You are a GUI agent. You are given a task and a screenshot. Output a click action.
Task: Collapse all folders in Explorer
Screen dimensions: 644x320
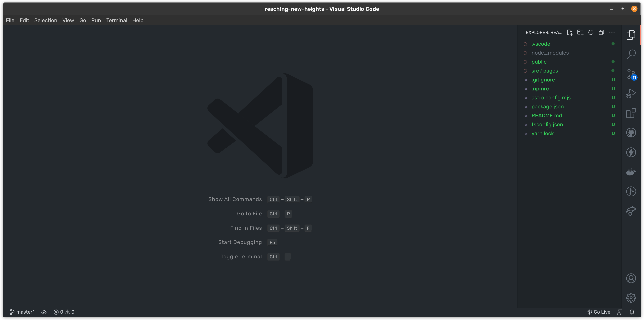pos(601,32)
